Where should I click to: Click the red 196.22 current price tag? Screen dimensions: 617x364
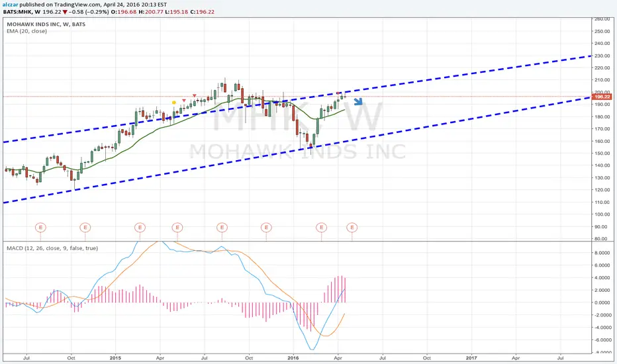click(602, 97)
